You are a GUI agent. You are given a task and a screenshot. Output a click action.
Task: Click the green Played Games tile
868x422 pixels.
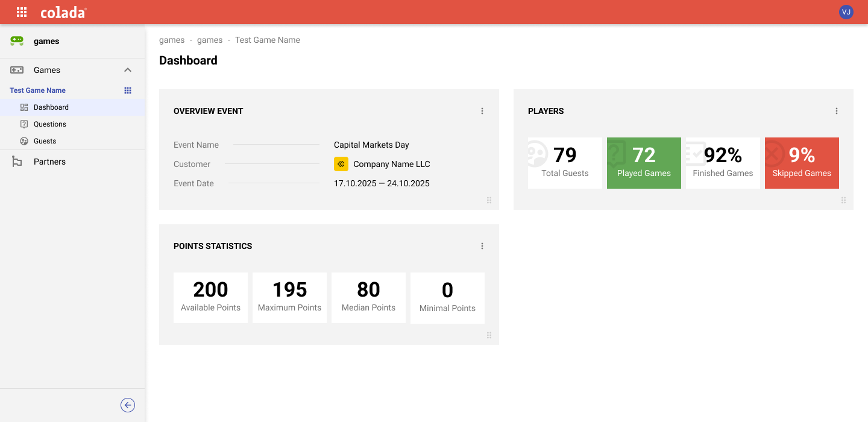[644, 163]
